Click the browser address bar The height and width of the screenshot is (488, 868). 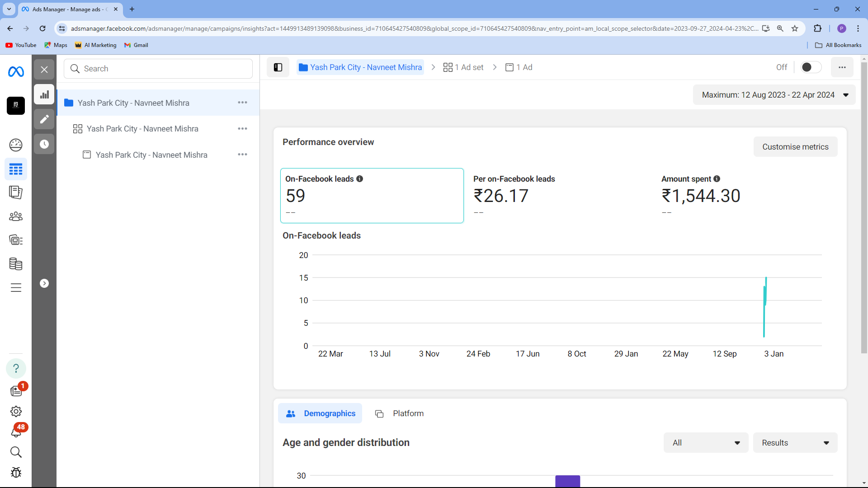pos(414,28)
